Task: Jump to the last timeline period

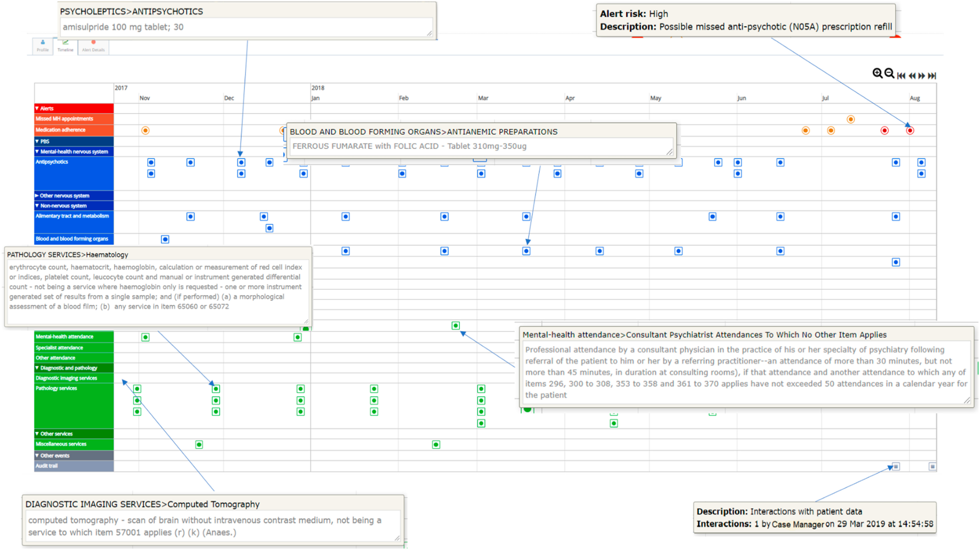Action: coord(932,76)
